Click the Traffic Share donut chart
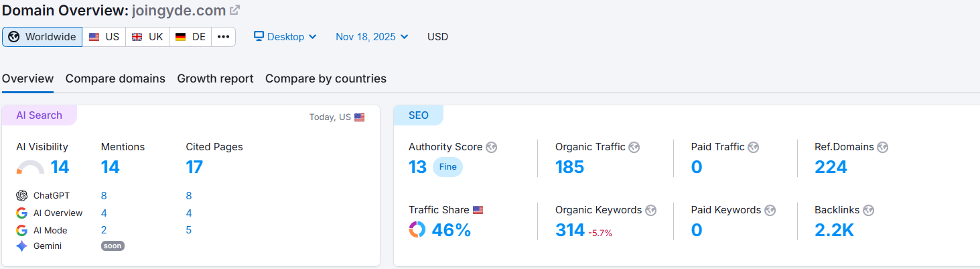The height and width of the screenshot is (269, 980). click(417, 230)
